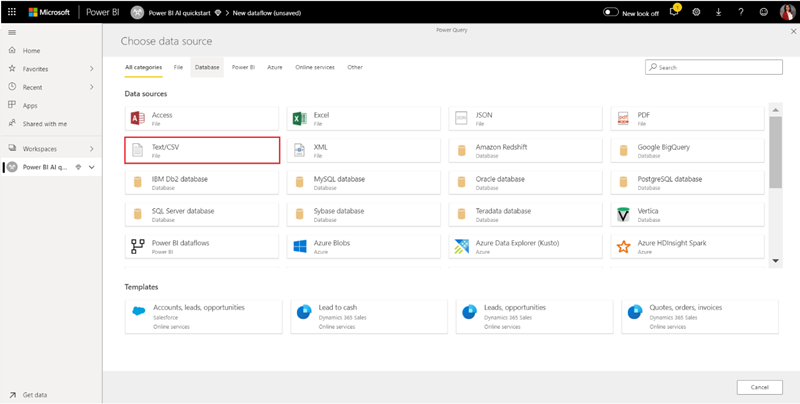
Task: Click the feedback smiley icon
Action: click(x=763, y=12)
